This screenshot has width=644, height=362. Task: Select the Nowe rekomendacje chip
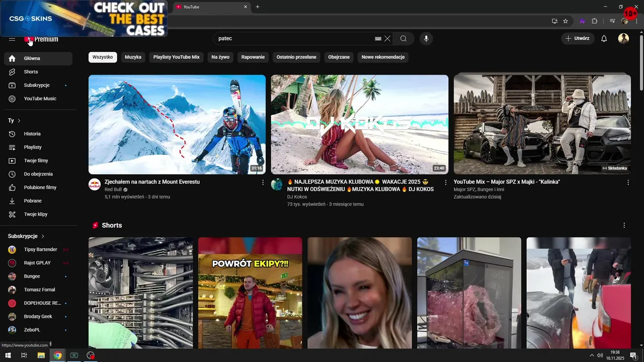(383, 57)
